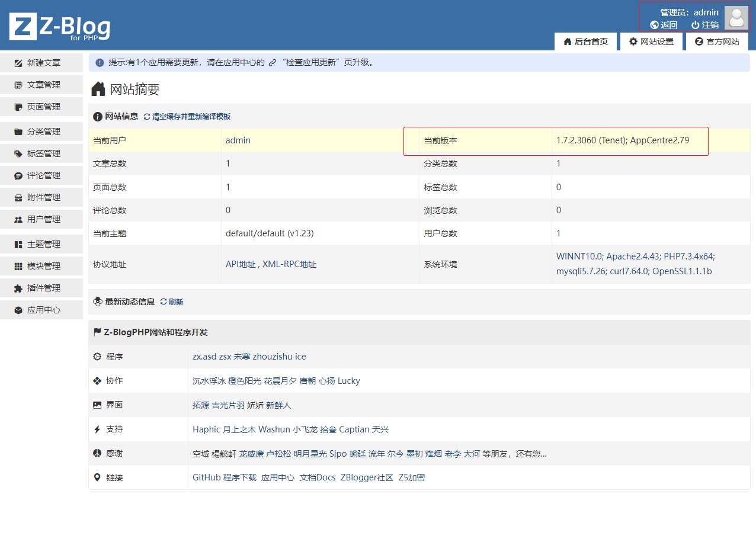Click the image icon in 界面 row

click(x=97, y=405)
